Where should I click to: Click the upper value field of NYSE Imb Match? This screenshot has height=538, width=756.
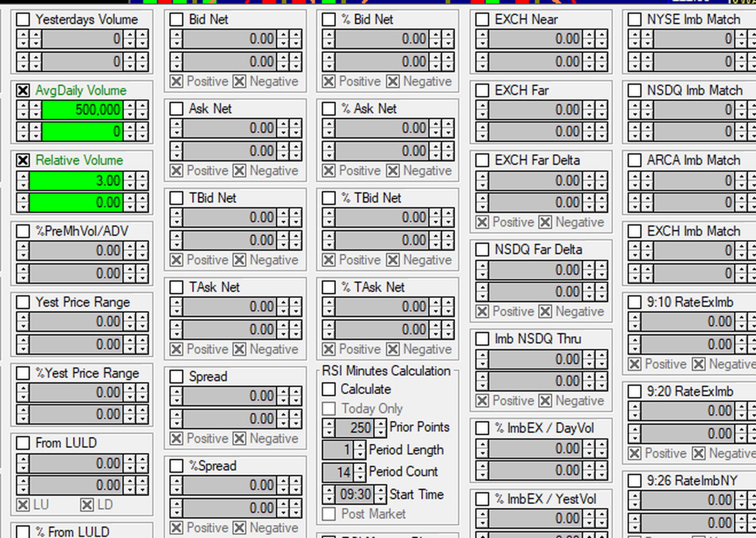click(694, 39)
